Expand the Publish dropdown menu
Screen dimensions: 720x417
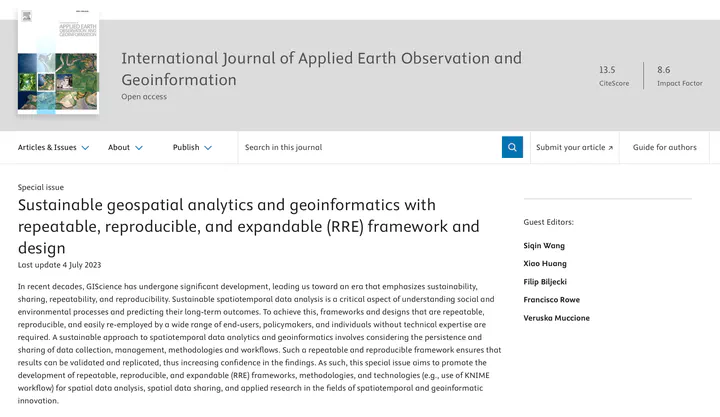pos(192,147)
